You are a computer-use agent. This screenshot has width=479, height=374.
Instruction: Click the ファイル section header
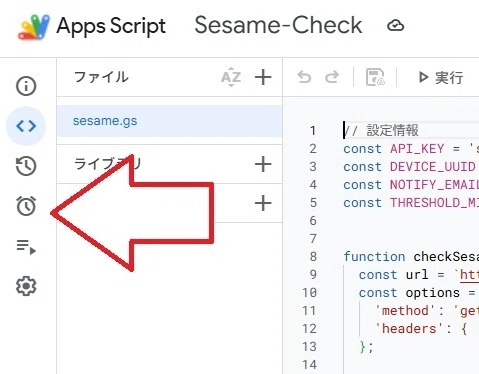point(101,77)
